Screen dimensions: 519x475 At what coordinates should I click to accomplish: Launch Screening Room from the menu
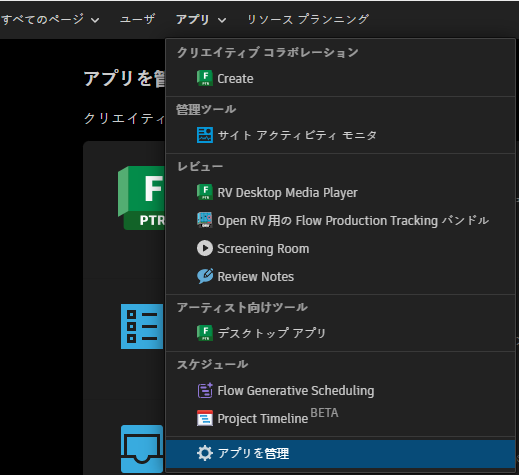[x=340, y=249]
